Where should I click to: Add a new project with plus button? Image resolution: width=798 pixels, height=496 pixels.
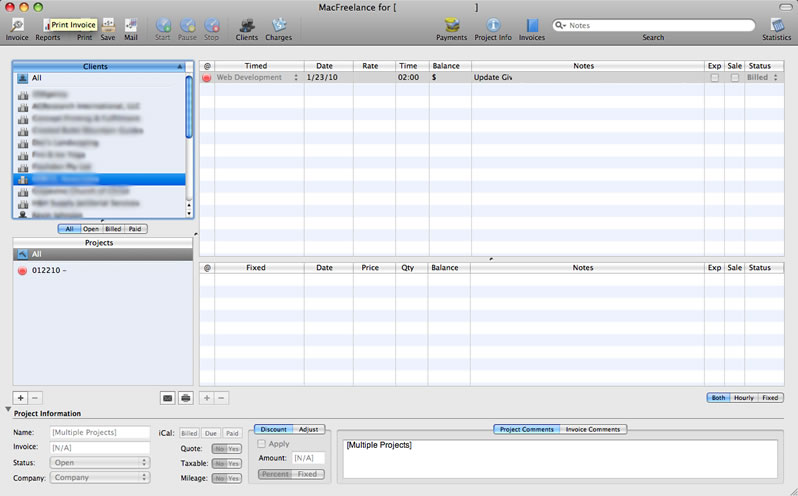pos(20,398)
